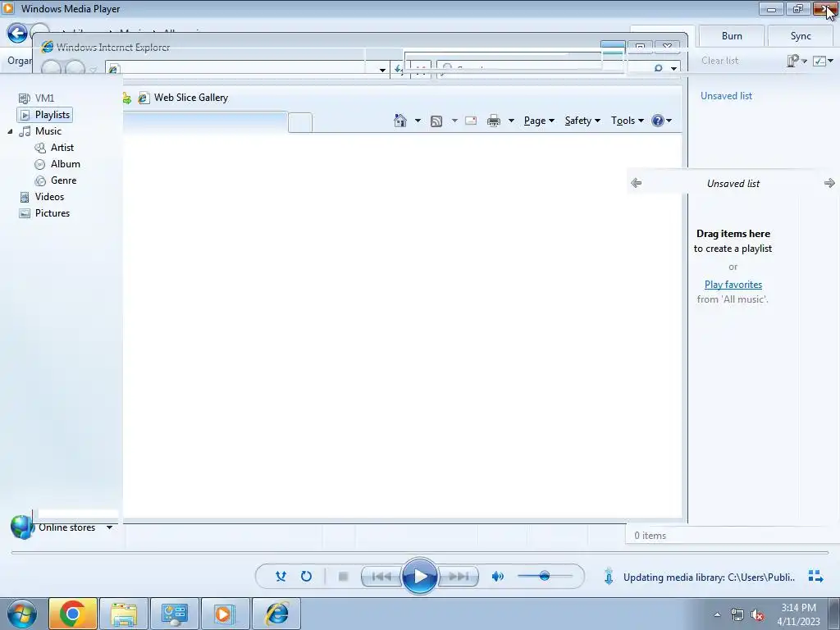Open Web Slice Gallery favorite in IE
This screenshot has width=840, height=630.
click(184, 98)
